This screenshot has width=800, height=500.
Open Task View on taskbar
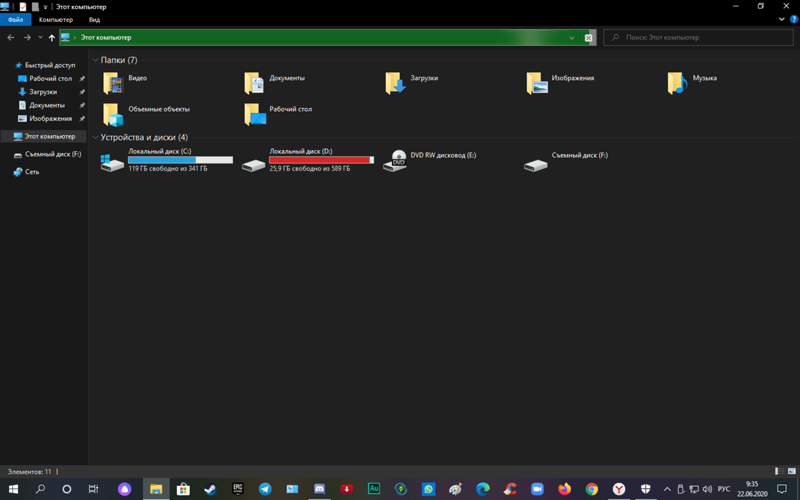tap(93, 489)
